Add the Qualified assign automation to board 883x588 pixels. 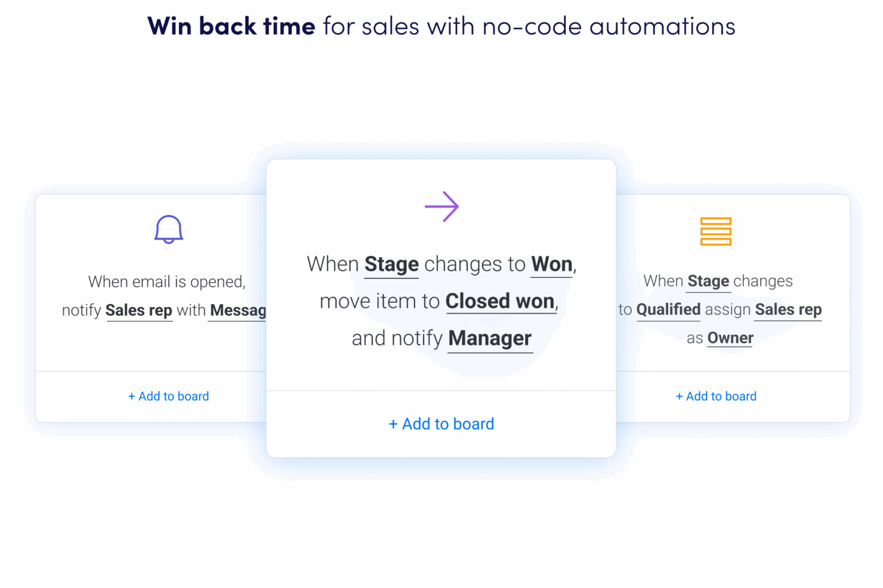click(x=716, y=397)
